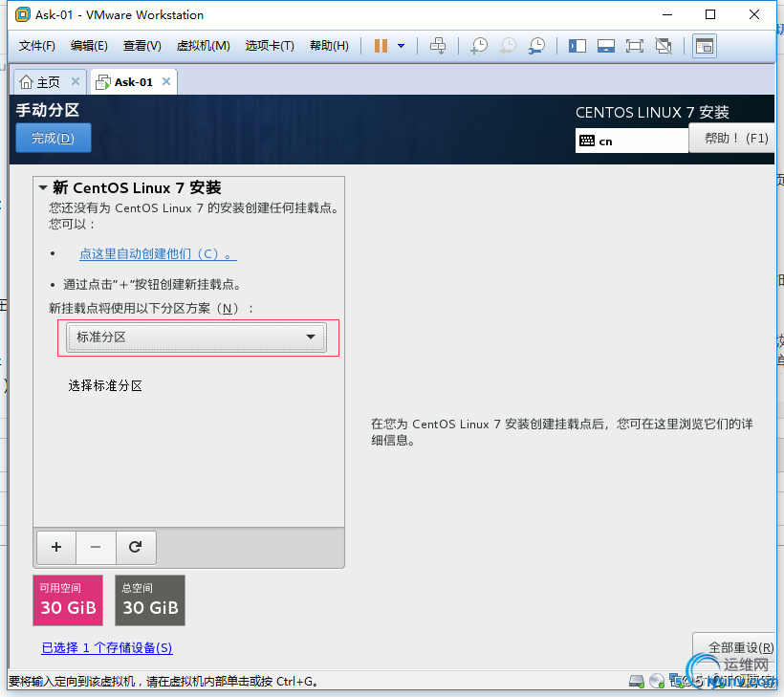Open the 已选择 1 个存储设备(S) link

pos(107,647)
